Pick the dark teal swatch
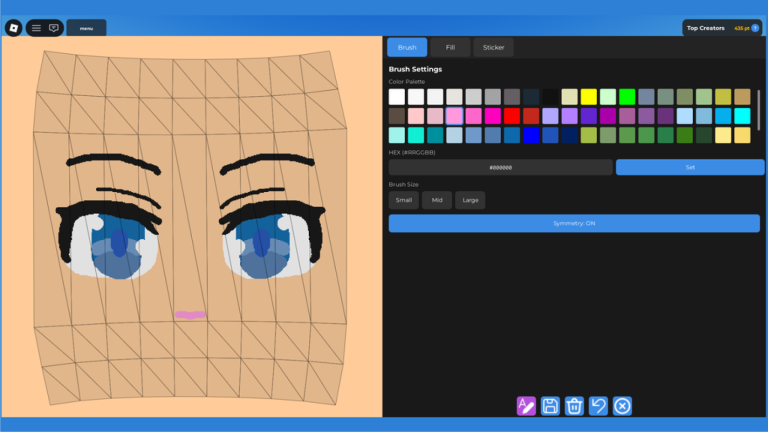768x432 pixels. pos(435,135)
